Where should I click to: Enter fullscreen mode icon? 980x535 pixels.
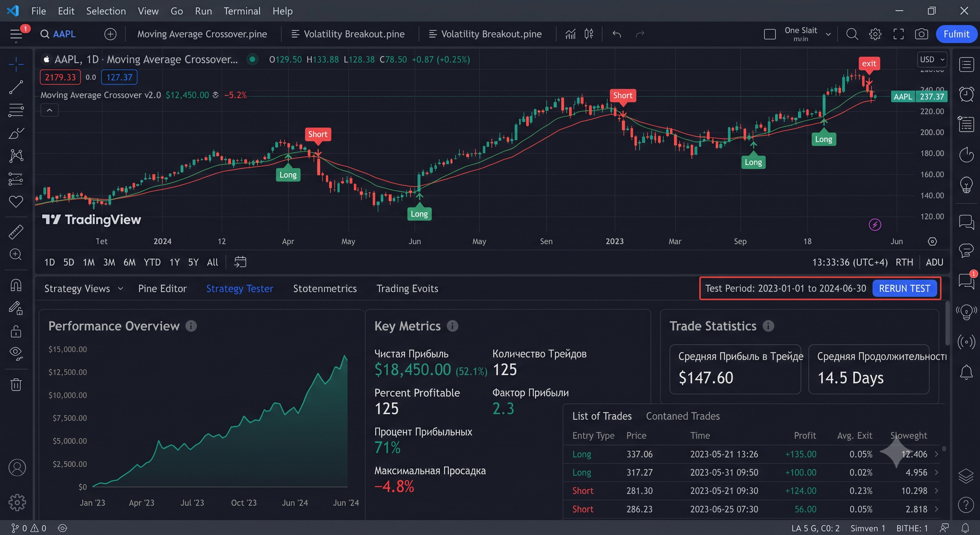pyautogui.click(x=898, y=34)
